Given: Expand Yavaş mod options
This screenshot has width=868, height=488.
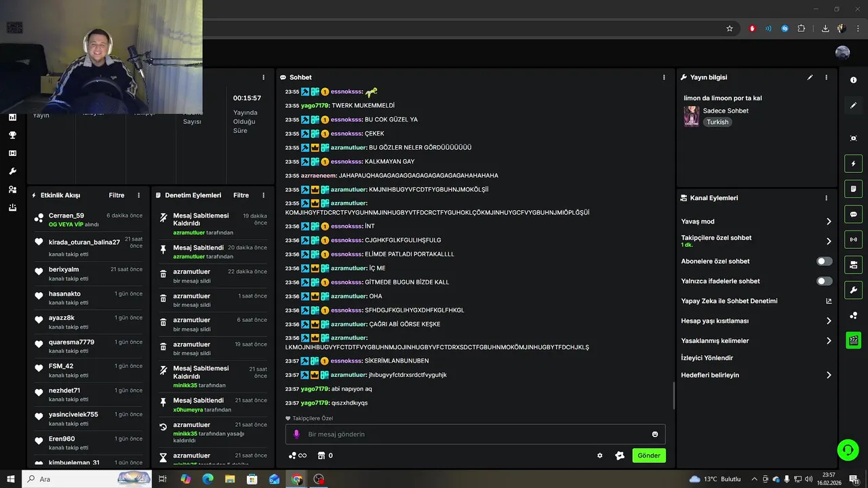Looking at the screenshot, I should [x=829, y=222].
